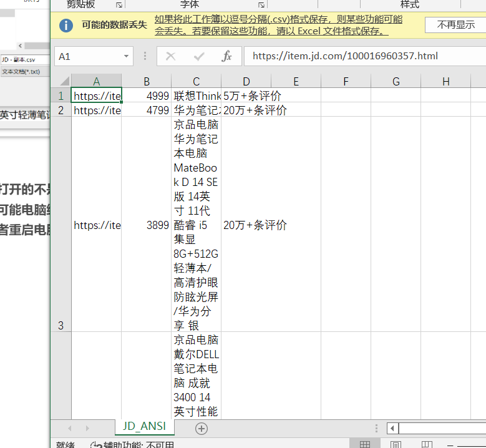Click formula bar drag handle dots
This screenshot has width=486, height=448.
pos(145,56)
